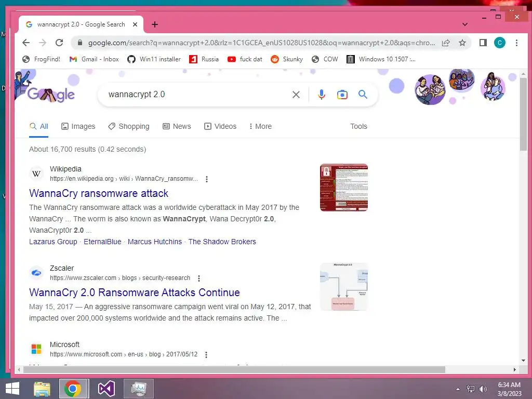Screen dimensions: 532x399
Task: Select the All results tab
Action: [x=38, y=127]
